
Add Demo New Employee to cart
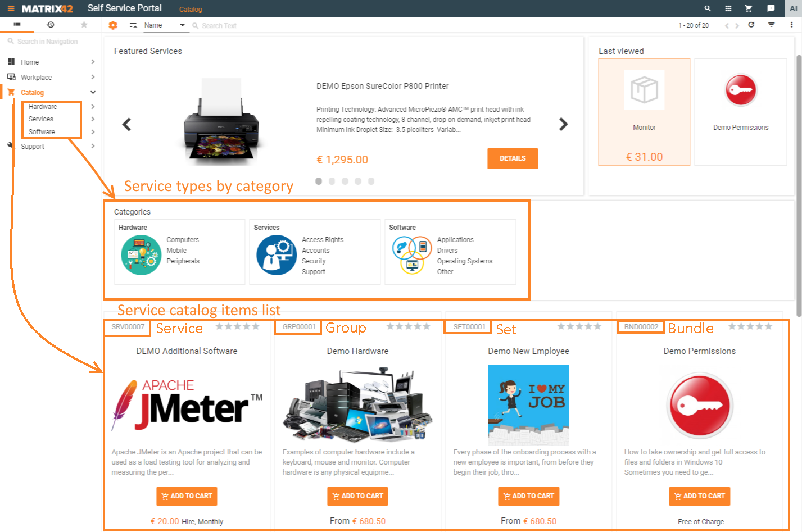coord(528,496)
